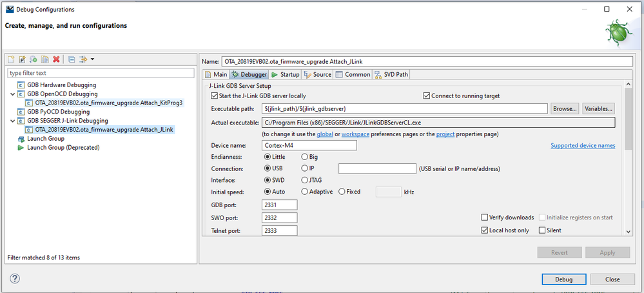Enable Verify downloads checkbox
644x293 pixels.
point(485,217)
